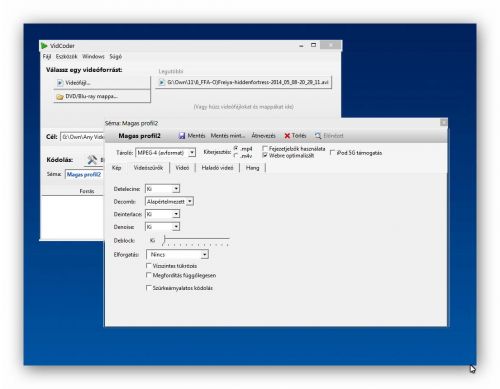This screenshot has height=389, width=500.
Task: Untick Webre optimalizált checkbox
Action: point(265,155)
